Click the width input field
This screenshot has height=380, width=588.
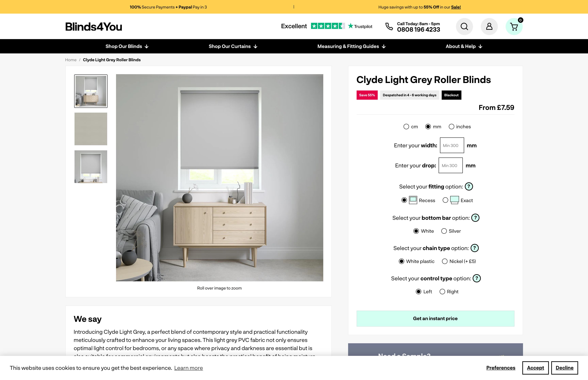point(452,145)
